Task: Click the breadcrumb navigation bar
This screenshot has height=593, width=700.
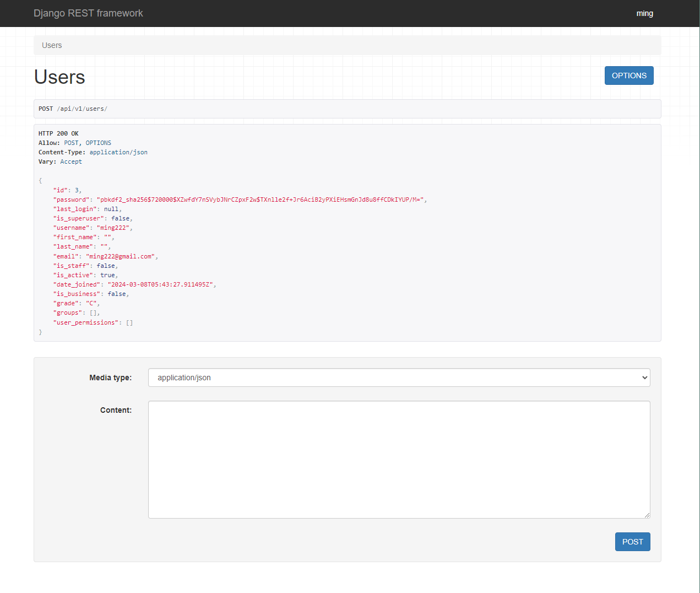Action: [x=347, y=45]
